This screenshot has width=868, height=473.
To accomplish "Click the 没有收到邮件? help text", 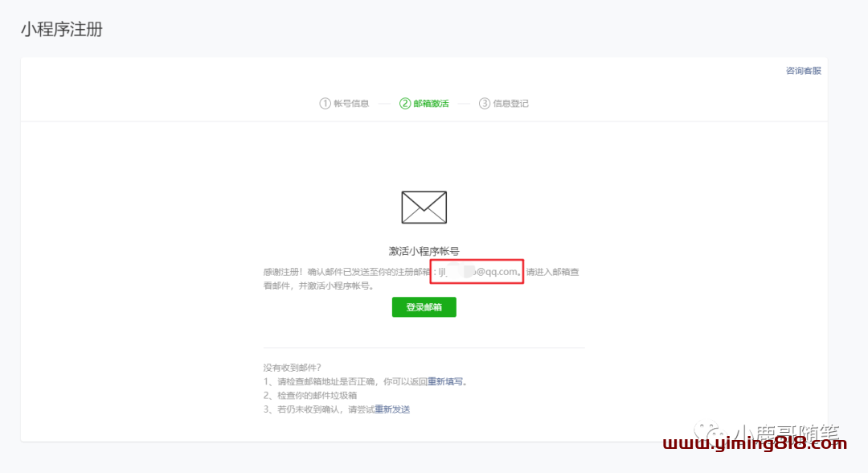I will (x=292, y=368).
